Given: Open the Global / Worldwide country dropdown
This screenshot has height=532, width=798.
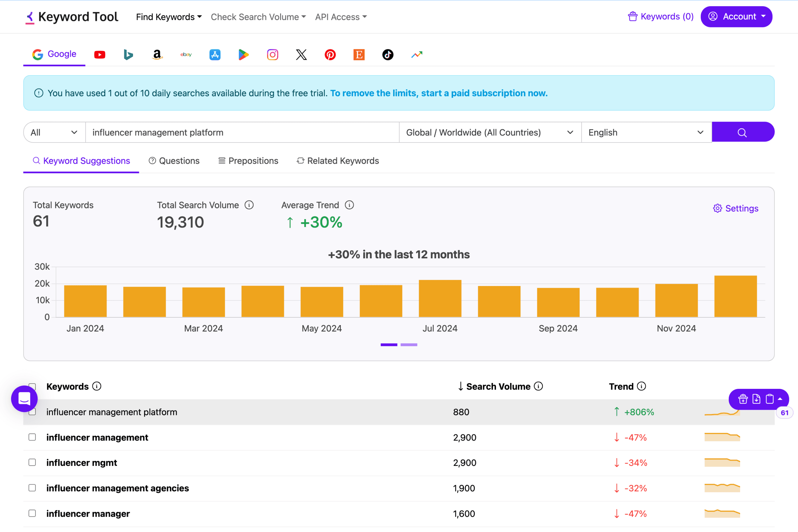Looking at the screenshot, I should pos(490,132).
